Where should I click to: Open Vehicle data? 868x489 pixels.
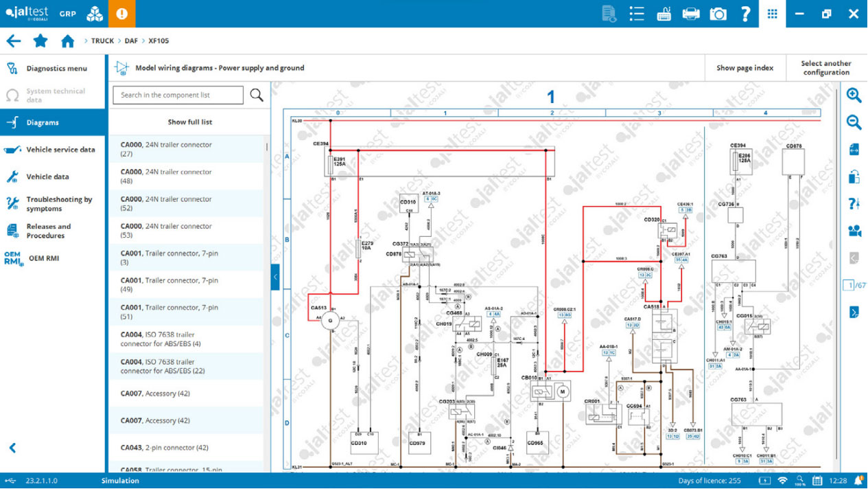pyautogui.click(x=53, y=177)
